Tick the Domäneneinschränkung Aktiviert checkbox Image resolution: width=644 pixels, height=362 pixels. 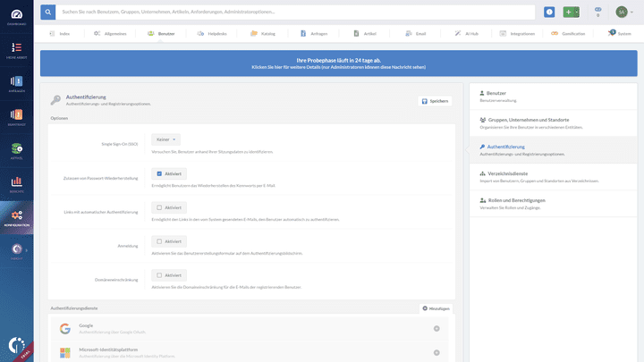(159, 275)
